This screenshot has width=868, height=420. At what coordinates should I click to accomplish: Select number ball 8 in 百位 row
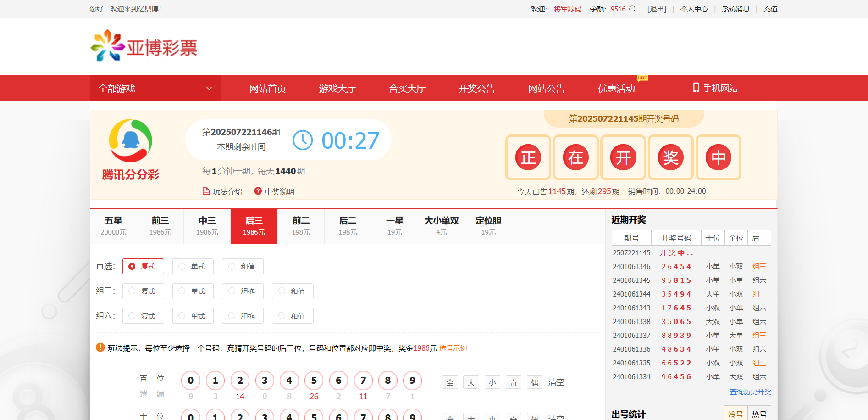click(388, 381)
